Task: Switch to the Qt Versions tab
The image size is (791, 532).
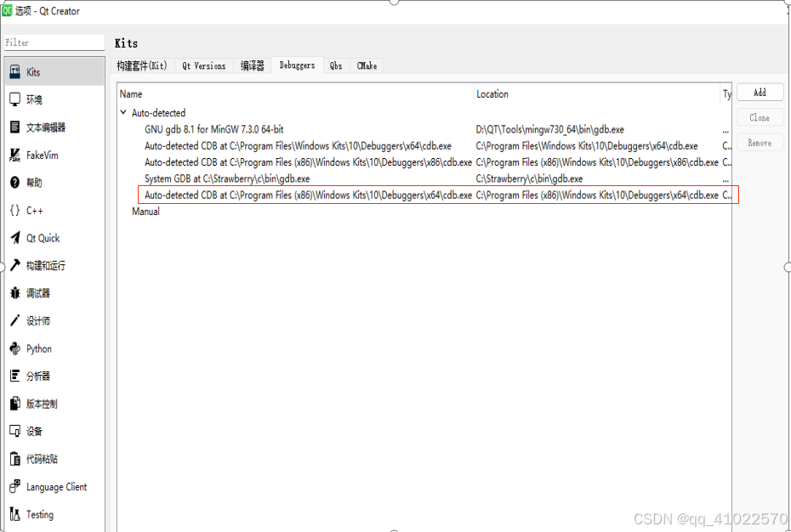Action: pos(203,65)
